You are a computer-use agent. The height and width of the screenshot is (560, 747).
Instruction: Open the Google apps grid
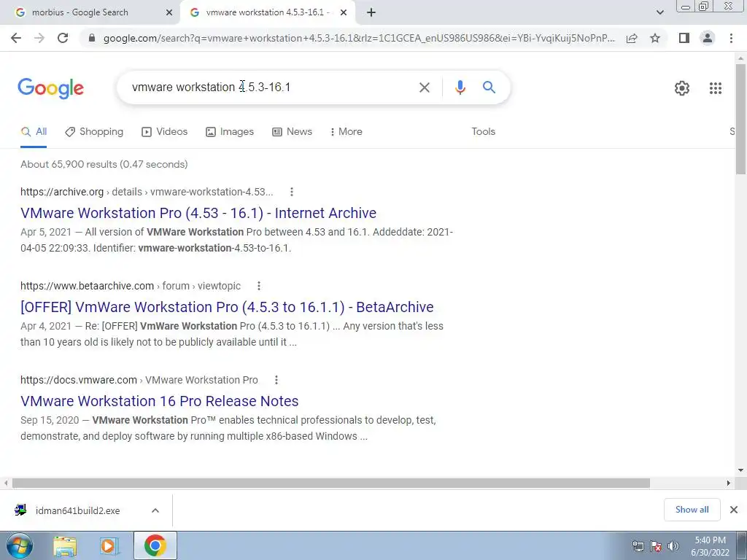[x=715, y=88]
